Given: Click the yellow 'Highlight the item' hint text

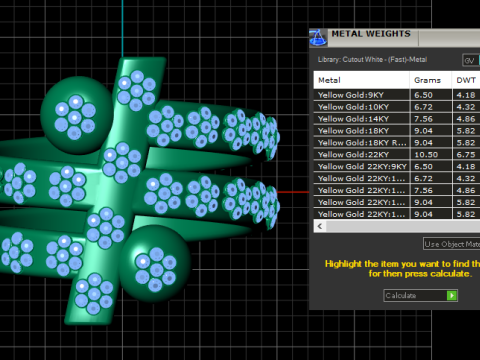Looking at the screenshot, I should click(x=403, y=269).
